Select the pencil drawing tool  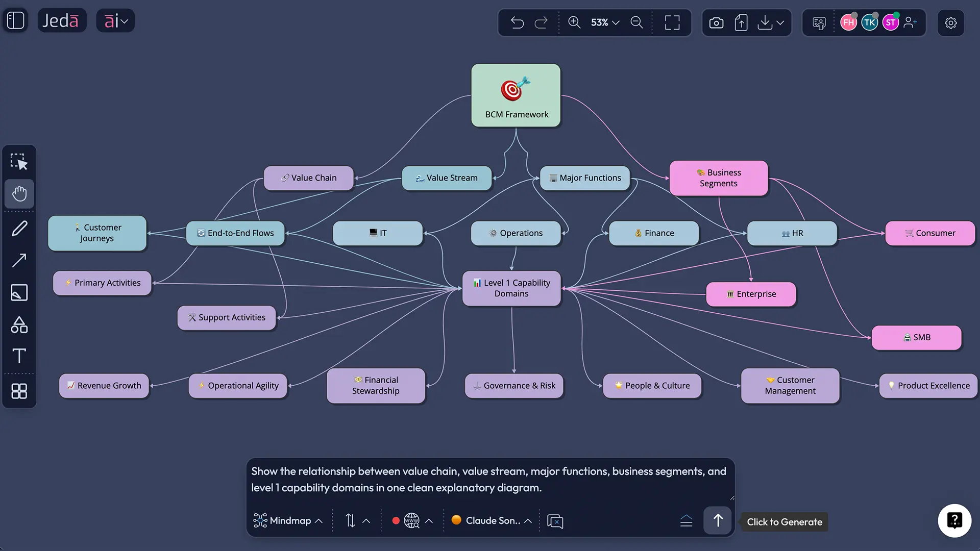[19, 228]
